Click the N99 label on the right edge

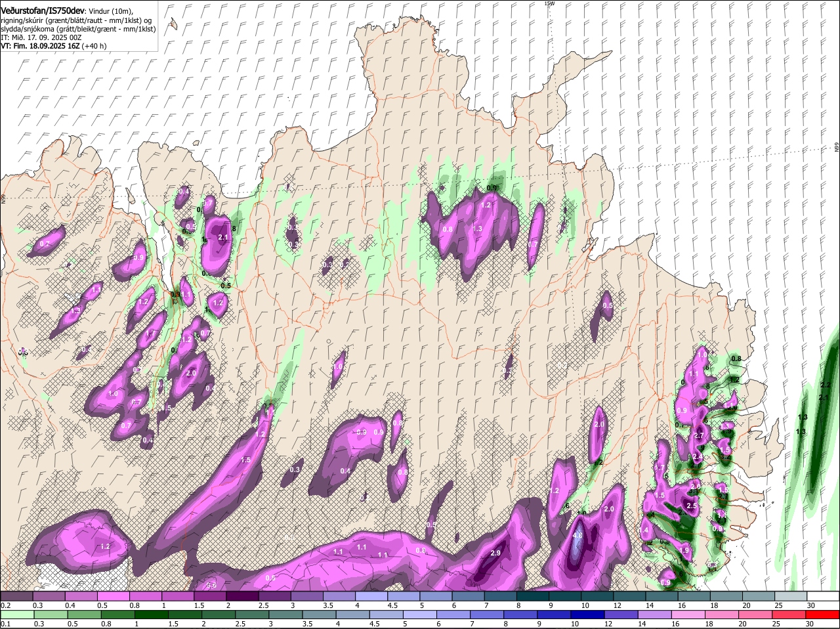point(837,147)
